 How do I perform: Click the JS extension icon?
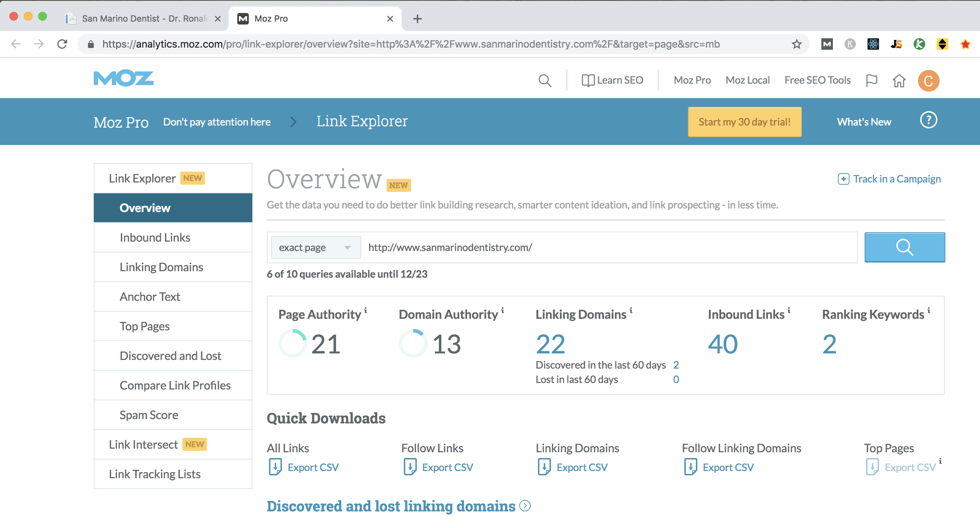coord(896,44)
